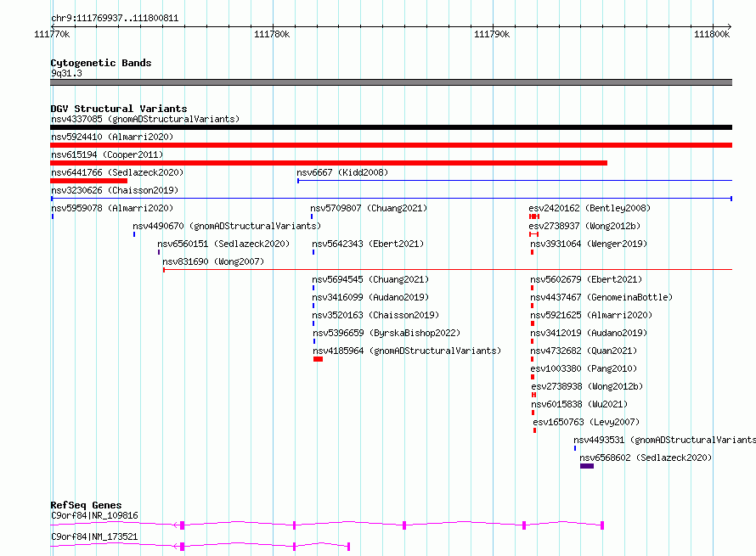Click the nsv4337085 gnomADStructuralVariants label

tap(145, 119)
